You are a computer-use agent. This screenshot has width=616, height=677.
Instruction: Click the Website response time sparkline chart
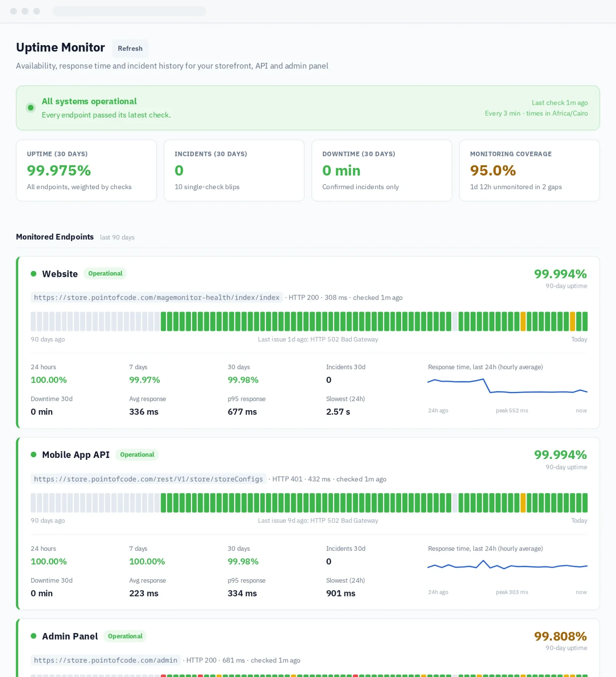coord(507,386)
